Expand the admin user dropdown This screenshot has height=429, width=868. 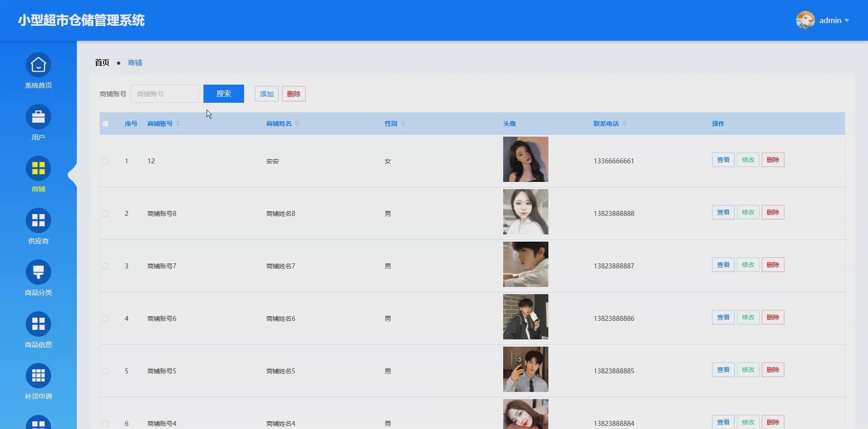point(847,20)
